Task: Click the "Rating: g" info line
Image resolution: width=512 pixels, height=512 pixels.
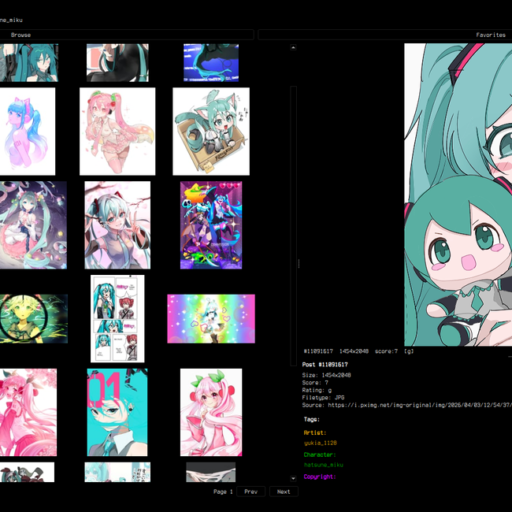Action: pyautogui.click(x=317, y=390)
